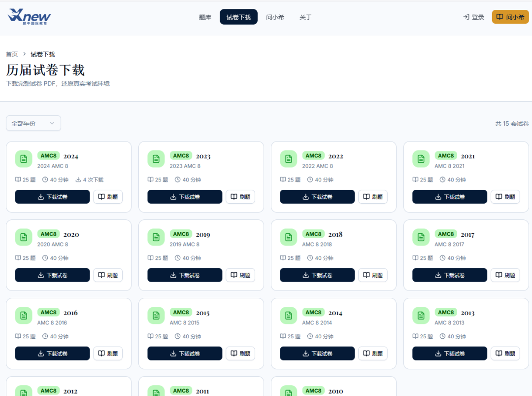Click the 'AMC 8 2018' subtitle text

click(317, 244)
